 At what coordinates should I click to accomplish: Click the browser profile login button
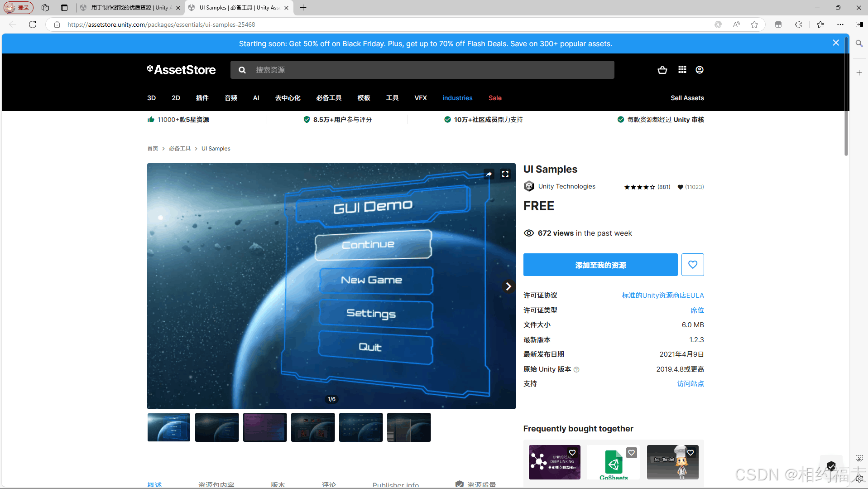click(x=19, y=8)
